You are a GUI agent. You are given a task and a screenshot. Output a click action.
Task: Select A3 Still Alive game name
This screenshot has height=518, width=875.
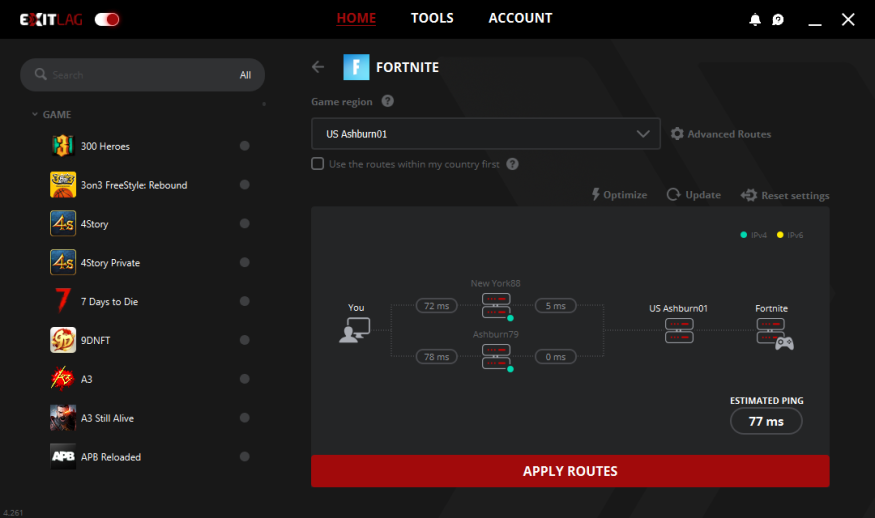(x=107, y=418)
